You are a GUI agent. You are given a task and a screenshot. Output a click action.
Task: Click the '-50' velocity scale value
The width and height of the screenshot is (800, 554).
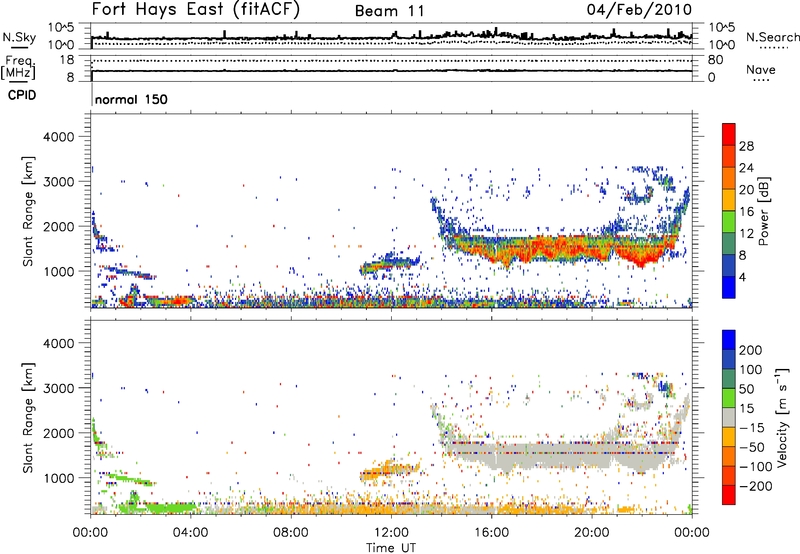[752, 447]
